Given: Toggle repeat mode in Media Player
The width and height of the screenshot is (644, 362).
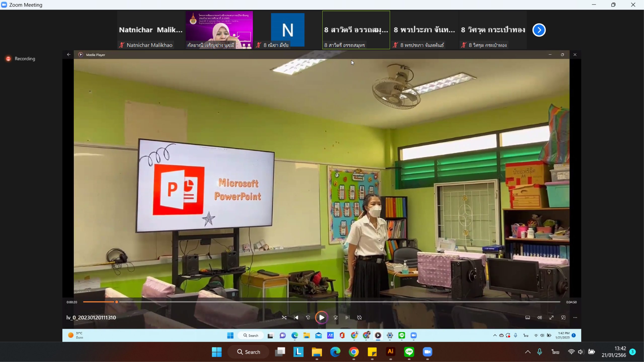Looking at the screenshot, I should tap(359, 318).
